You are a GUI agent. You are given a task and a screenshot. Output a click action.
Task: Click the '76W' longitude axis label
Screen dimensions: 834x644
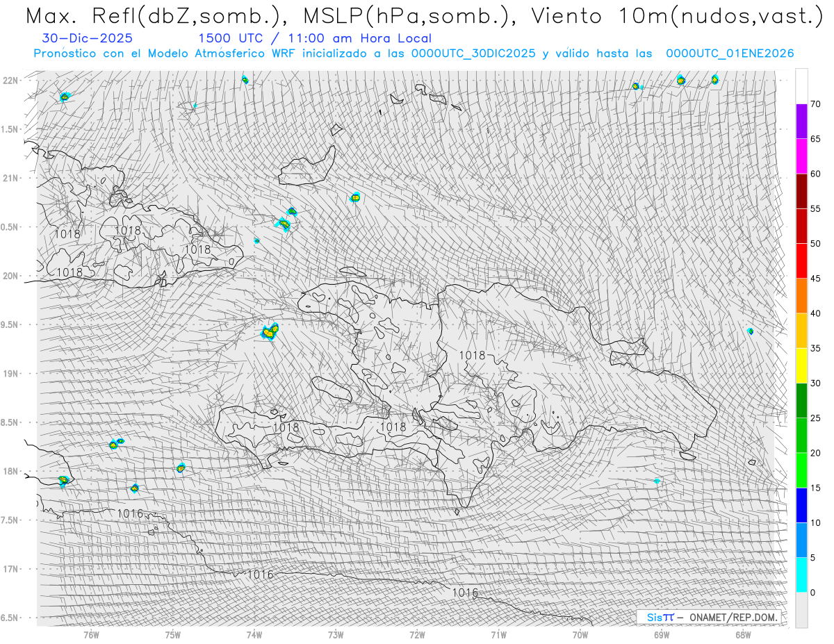pos(91,634)
